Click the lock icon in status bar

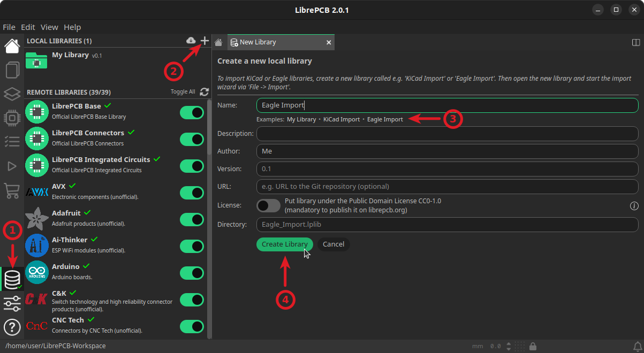[533, 346]
